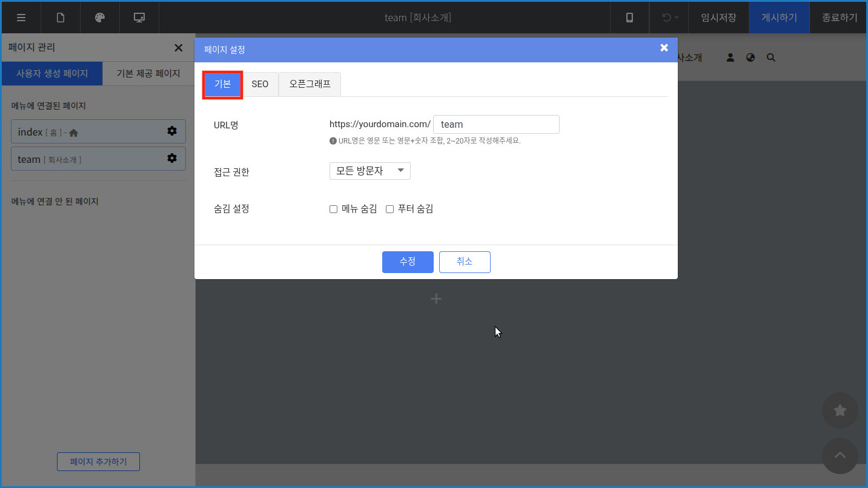Open the undo history dropdown arrow
The image size is (868, 488).
[x=676, y=18]
